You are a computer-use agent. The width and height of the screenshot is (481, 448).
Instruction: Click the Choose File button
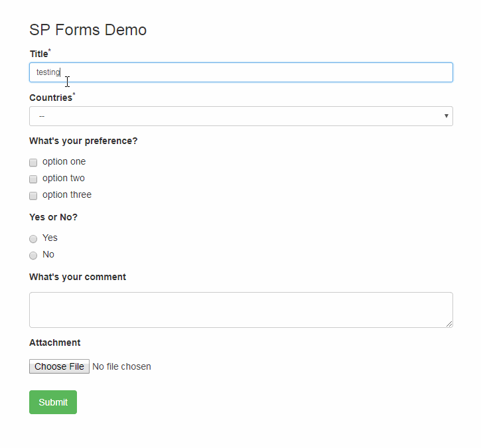(x=59, y=366)
